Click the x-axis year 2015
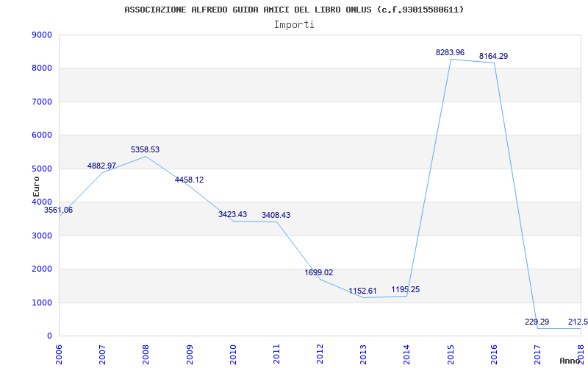The image size is (588, 368). coord(450,355)
